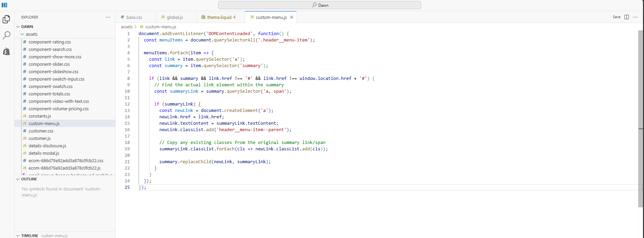Switch to the global.js tab
This screenshot has width=644, height=238.
tap(175, 17)
